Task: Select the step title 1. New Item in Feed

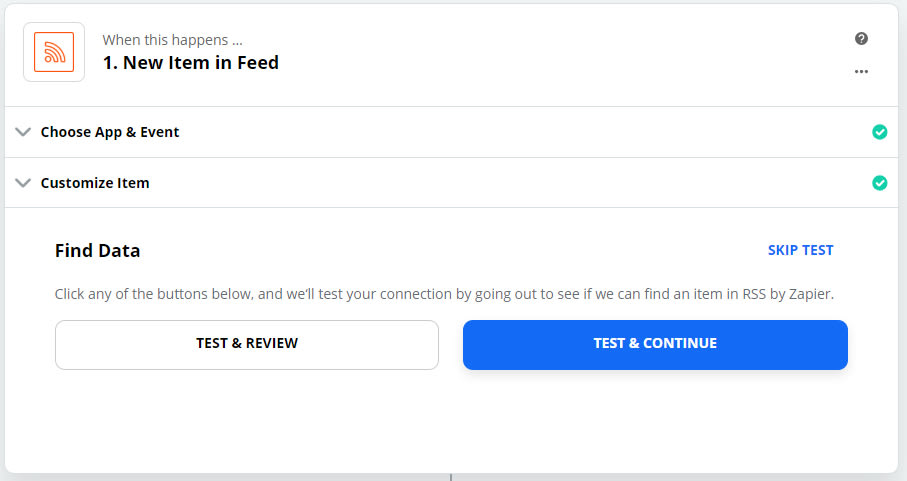Action: pos(191,62)
